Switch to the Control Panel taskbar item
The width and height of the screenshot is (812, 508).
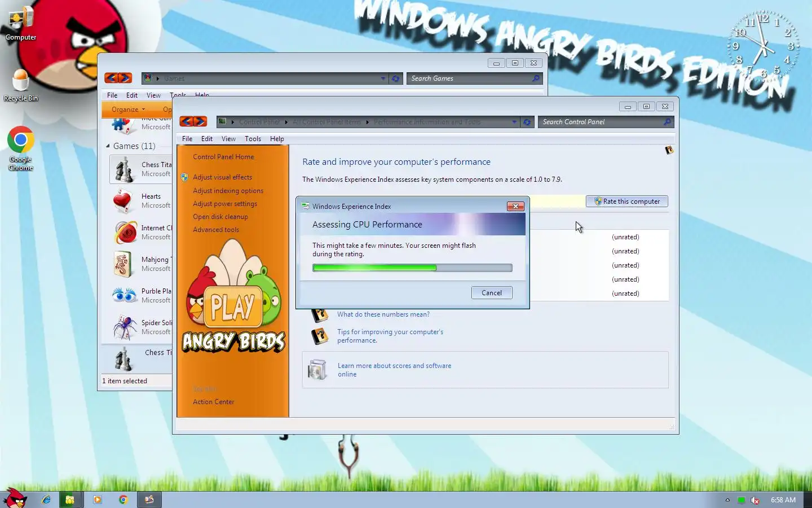pyautogui.click(x=149, y=500)
